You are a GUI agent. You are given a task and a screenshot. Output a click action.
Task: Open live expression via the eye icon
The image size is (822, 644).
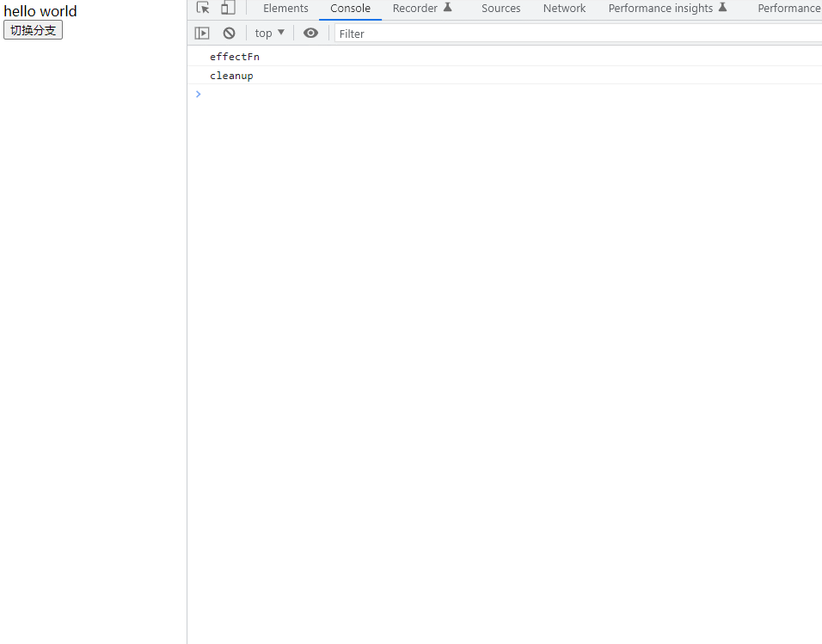coord(311,33)
